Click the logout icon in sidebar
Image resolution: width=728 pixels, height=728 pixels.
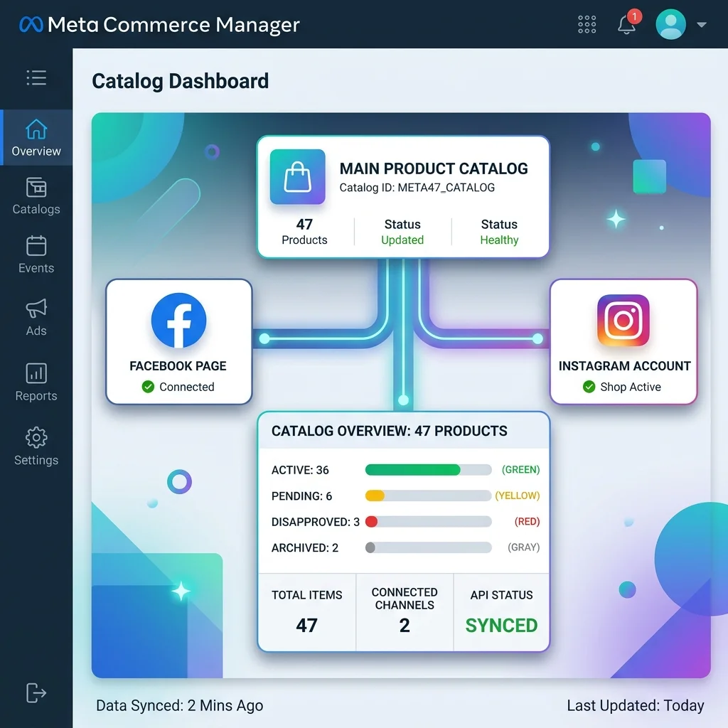(36, 693)
